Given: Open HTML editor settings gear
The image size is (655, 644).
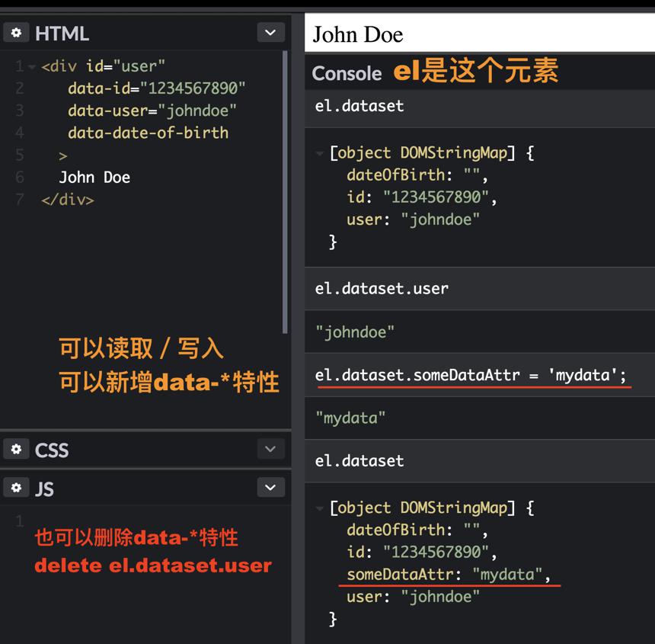Looking at the screenshot, I should click(16, 33).
